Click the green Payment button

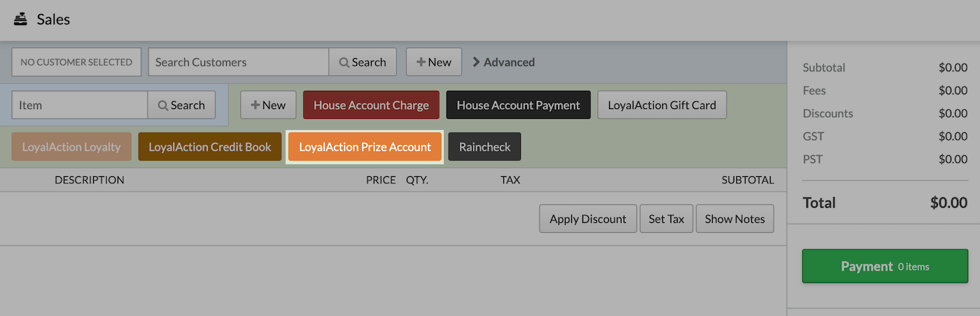pos(885,266)
